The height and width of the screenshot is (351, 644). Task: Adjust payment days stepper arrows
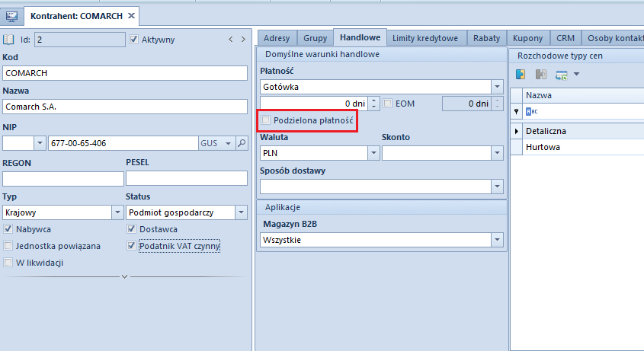pos(373,103)
